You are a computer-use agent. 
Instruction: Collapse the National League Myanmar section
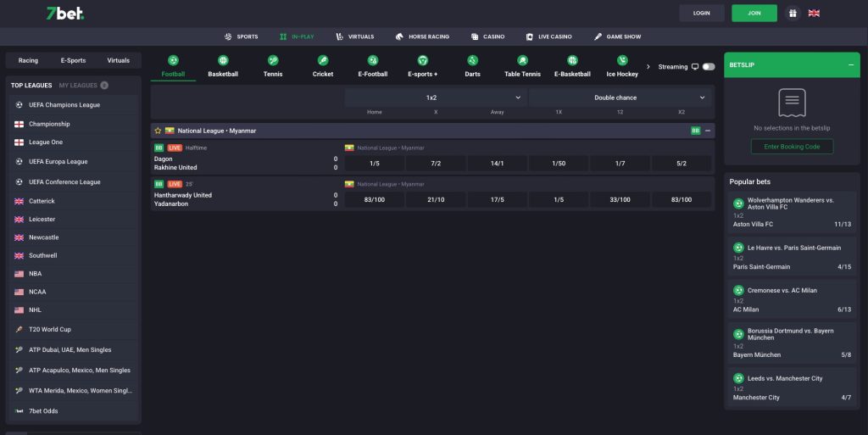click(708, 131)
